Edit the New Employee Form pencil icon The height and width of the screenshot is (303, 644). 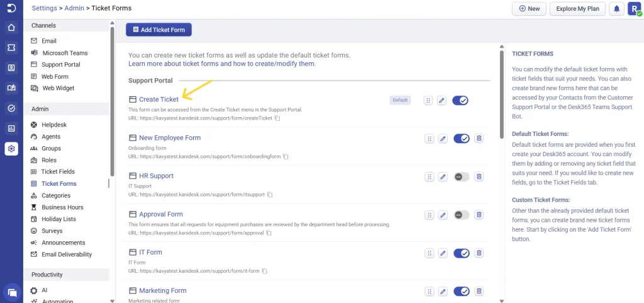442,139
